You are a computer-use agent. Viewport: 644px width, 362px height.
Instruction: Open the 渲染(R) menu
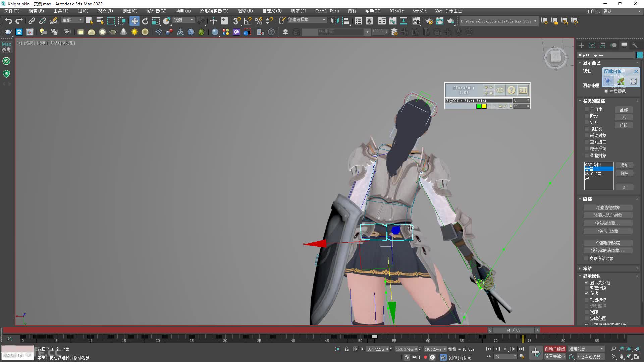(245, 11)
